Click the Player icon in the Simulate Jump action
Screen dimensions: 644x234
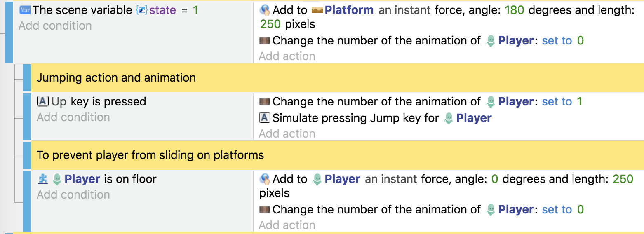click(449, 118)
